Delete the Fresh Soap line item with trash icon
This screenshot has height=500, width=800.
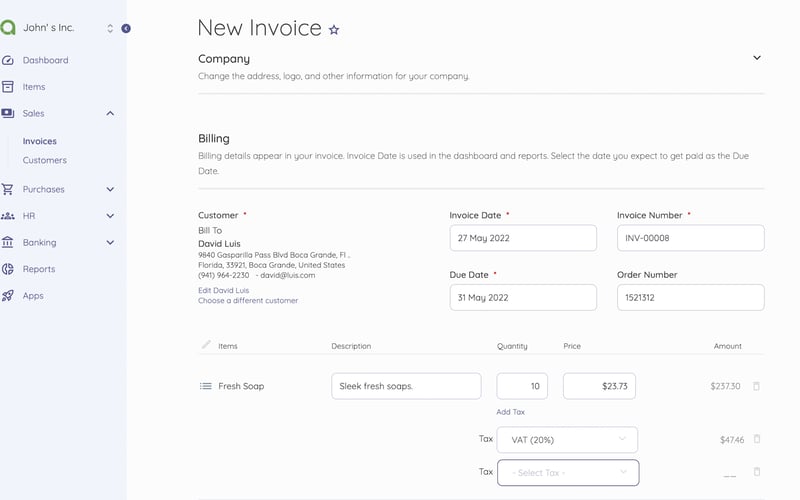pos(757,386)
